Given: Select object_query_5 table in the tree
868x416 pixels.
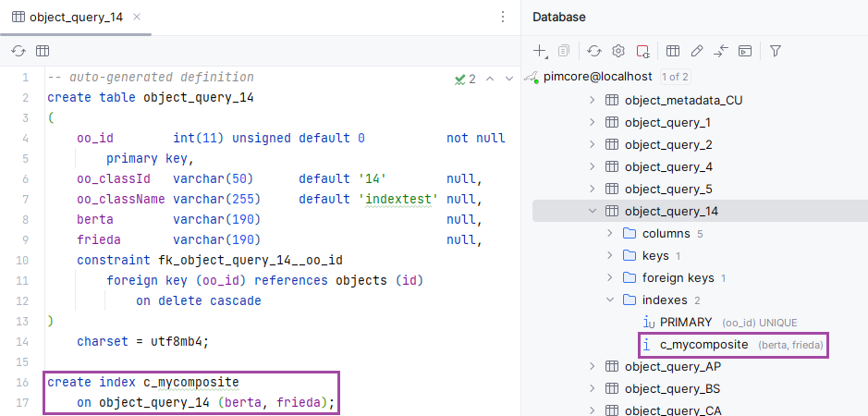Looking at the screenshot, I should click(x=668, y=189).
